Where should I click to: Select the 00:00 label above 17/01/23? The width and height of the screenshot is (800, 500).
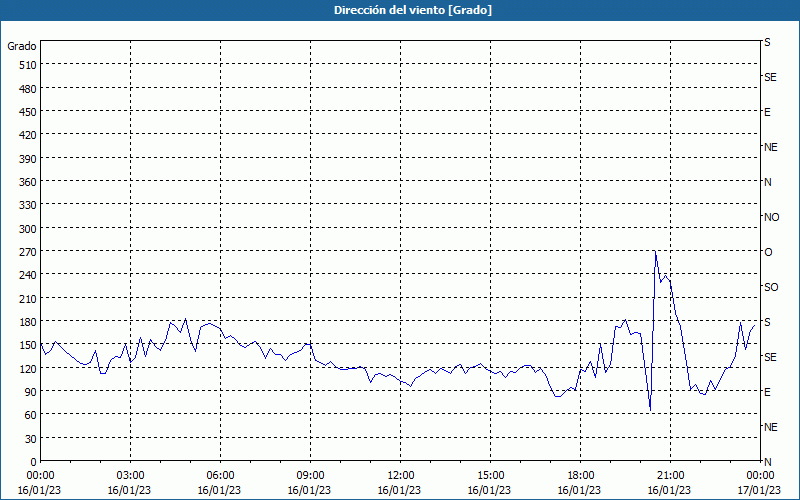(760, 476)
